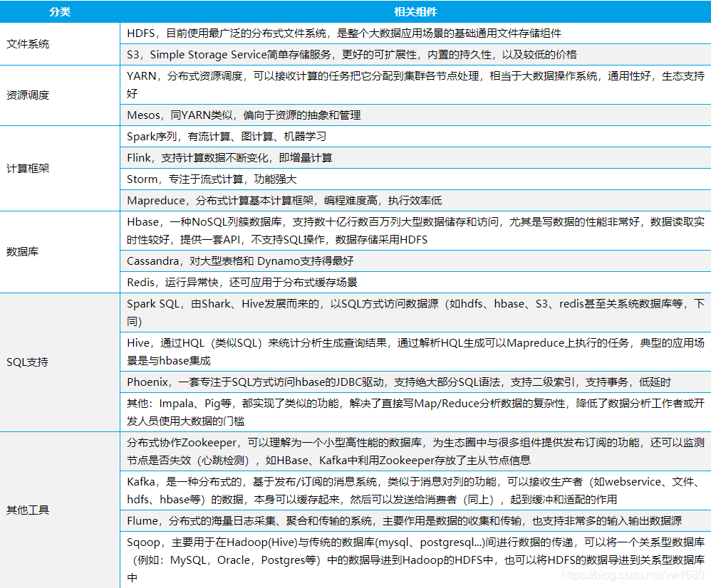This screenshot has height=588, width=711.
Task: Click the 其他: Impala、Pig row
Action: pyautogui.click(x=415, y=412)
